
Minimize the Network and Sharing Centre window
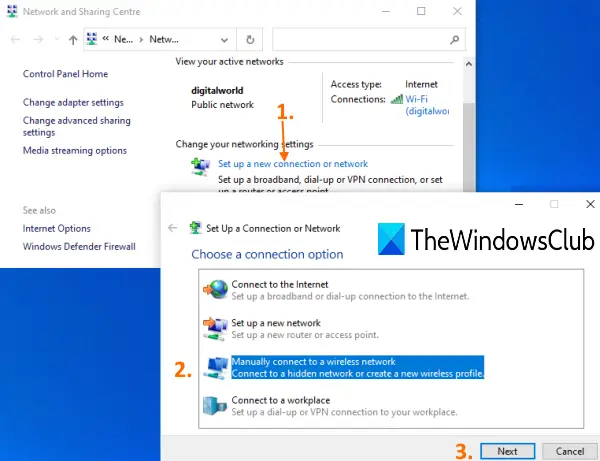(386, 11)
